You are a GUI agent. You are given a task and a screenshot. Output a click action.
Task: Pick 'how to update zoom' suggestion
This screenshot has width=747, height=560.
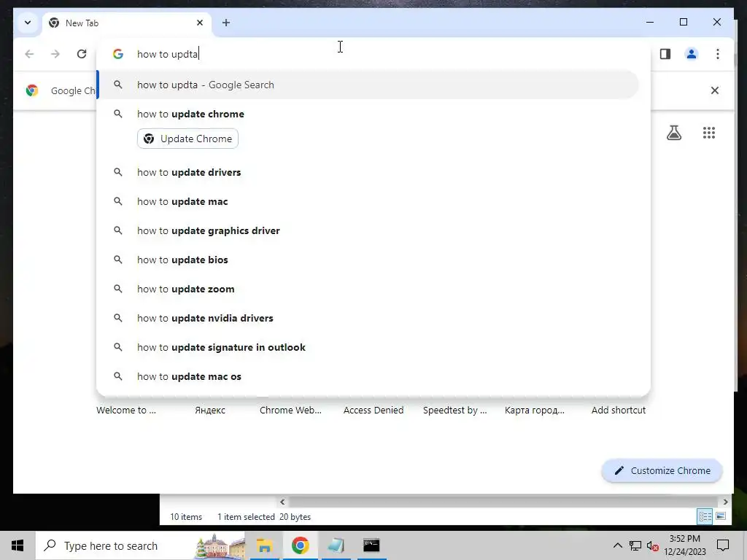click(x=368, y=289)
